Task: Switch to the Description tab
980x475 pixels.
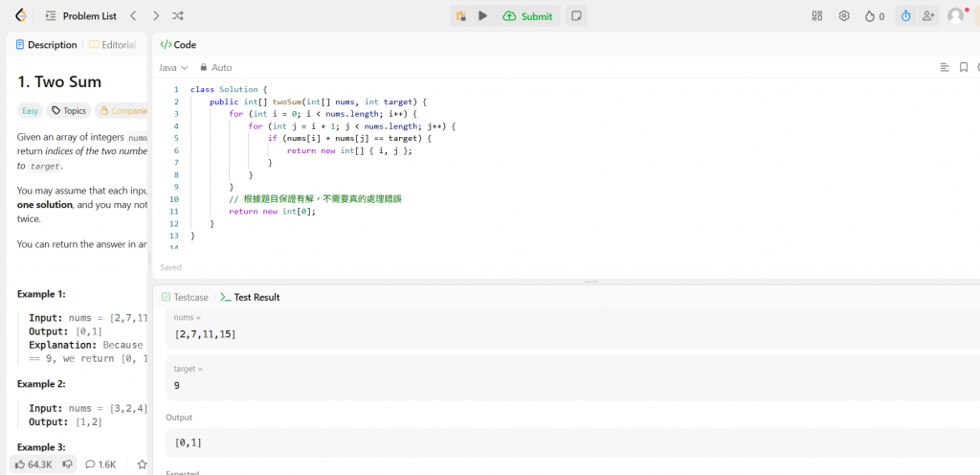Action: [x=47, y=45]
